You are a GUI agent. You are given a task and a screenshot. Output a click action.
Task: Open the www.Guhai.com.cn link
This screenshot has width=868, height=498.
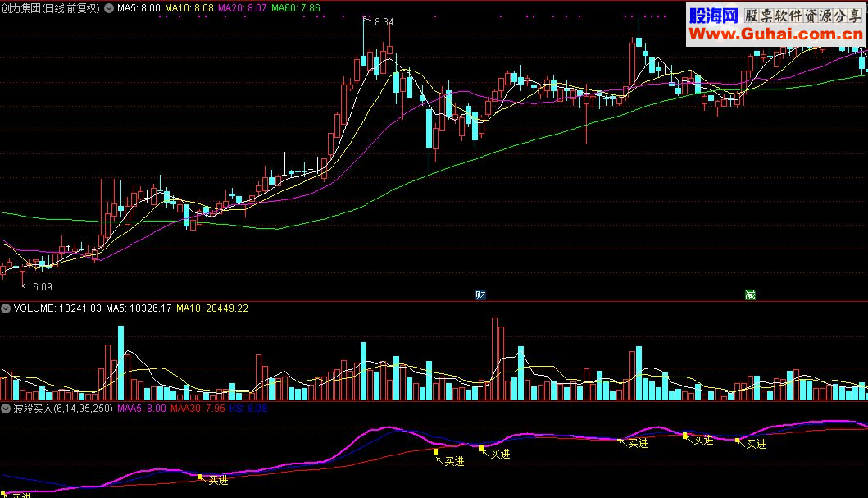tap(775, 34)
